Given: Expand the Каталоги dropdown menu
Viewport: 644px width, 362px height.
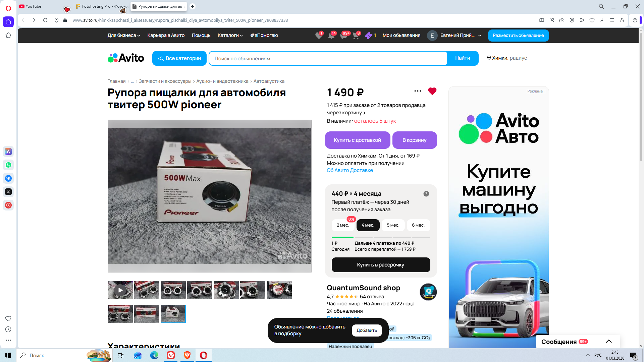Looking at the screenshot, I should (x=230, y=36).
